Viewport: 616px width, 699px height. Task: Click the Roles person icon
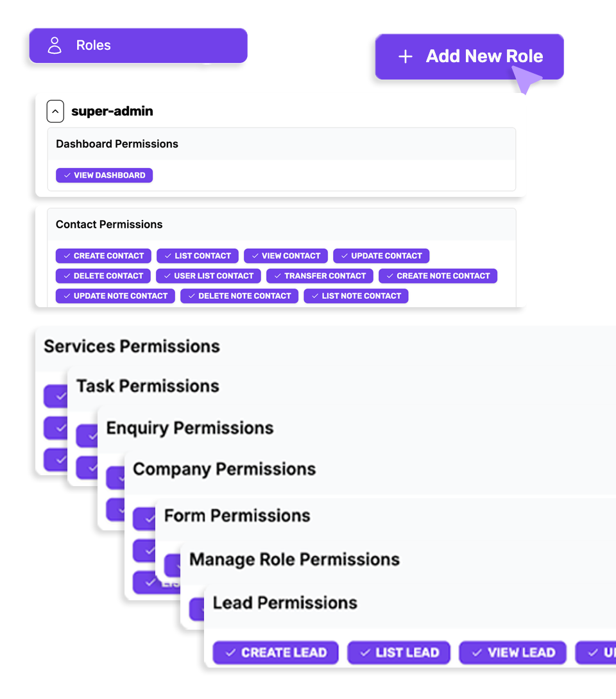[55, 46]
